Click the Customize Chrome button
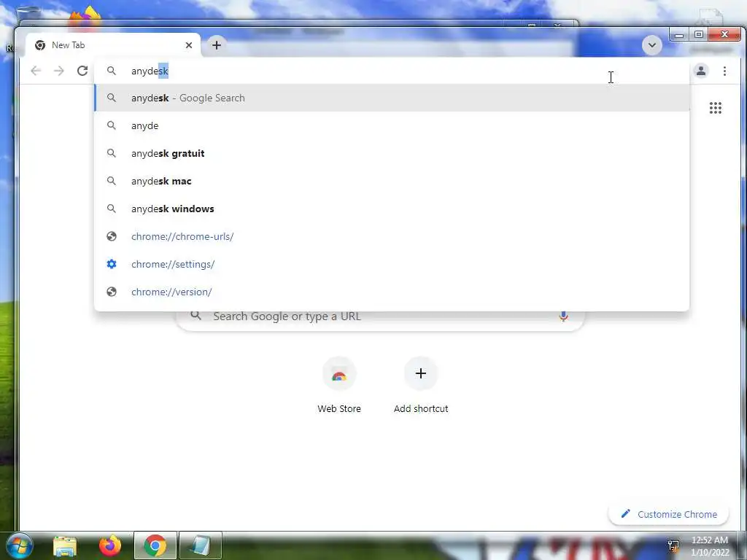This screenshot has height=560, width=747. click(x=669, y=514)
